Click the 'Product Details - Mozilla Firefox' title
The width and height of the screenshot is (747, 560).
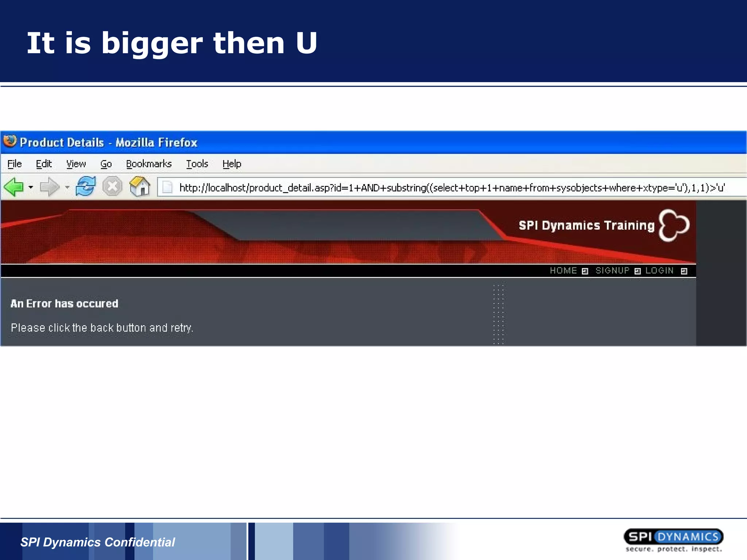[x=108, y=142]
